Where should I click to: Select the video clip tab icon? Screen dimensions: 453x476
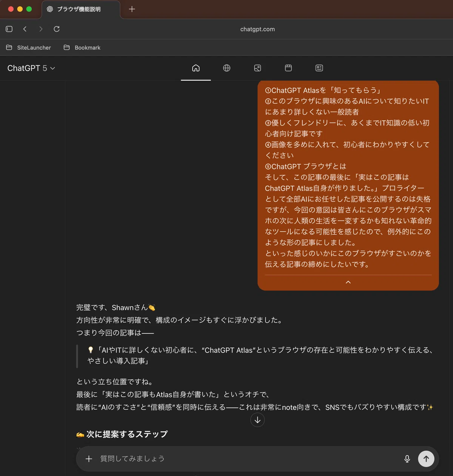coord(288,68)
